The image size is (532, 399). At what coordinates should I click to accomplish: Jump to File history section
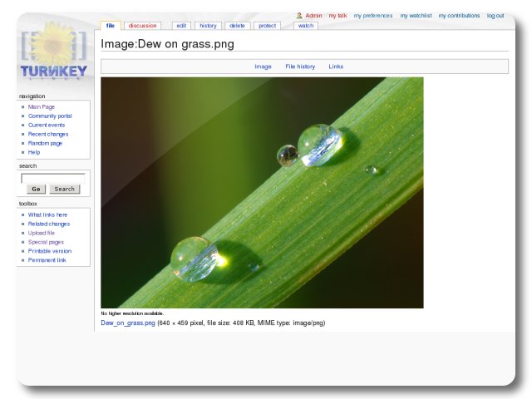point(300,66)
